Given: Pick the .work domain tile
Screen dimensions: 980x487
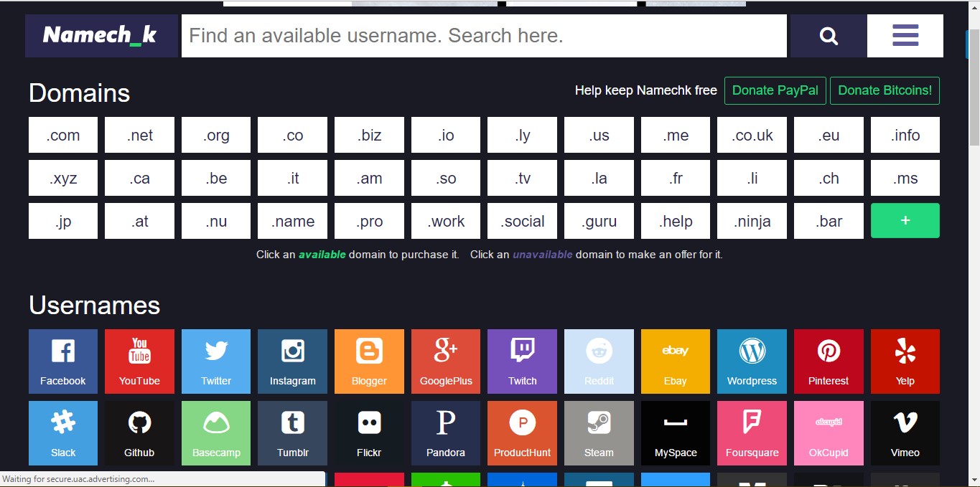Looking at the screenshot, I should [446, 221].
